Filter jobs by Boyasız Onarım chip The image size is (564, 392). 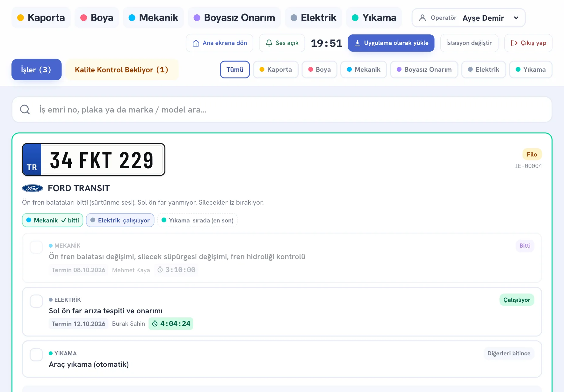tap(424, 69)
